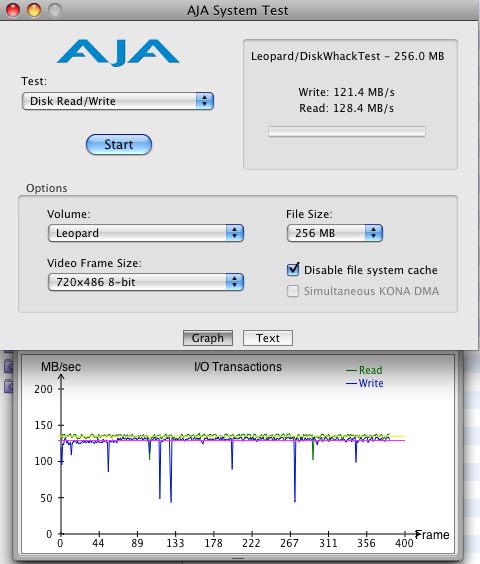Image resolution: width=480 pixels, height=564 pixels.
Task: Click the 200 mark on the MB/sec axis
Action: click(x=44, y=389)
